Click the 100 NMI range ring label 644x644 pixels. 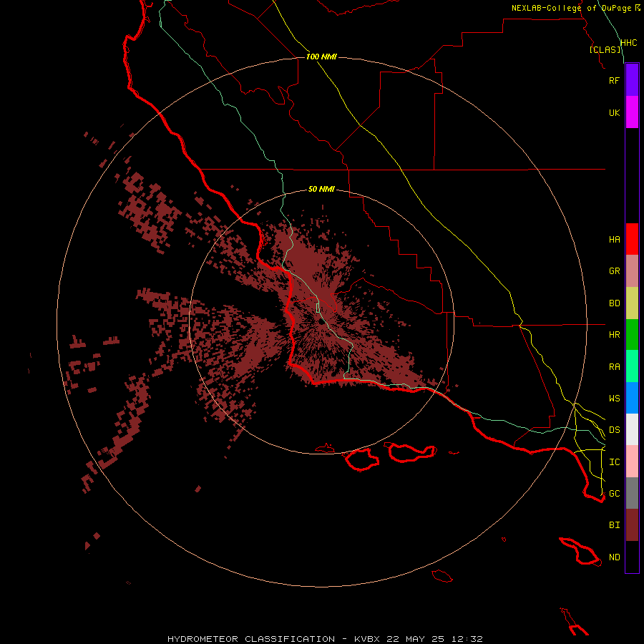pyautogui.click(x=321, y=57)
